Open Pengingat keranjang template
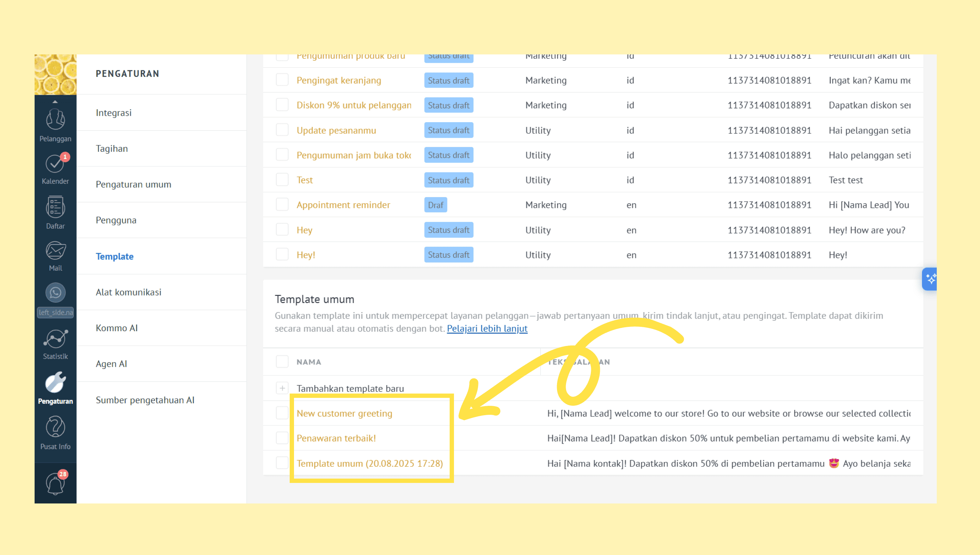Viewport: 980px width, 555px height. pos(339,80)
